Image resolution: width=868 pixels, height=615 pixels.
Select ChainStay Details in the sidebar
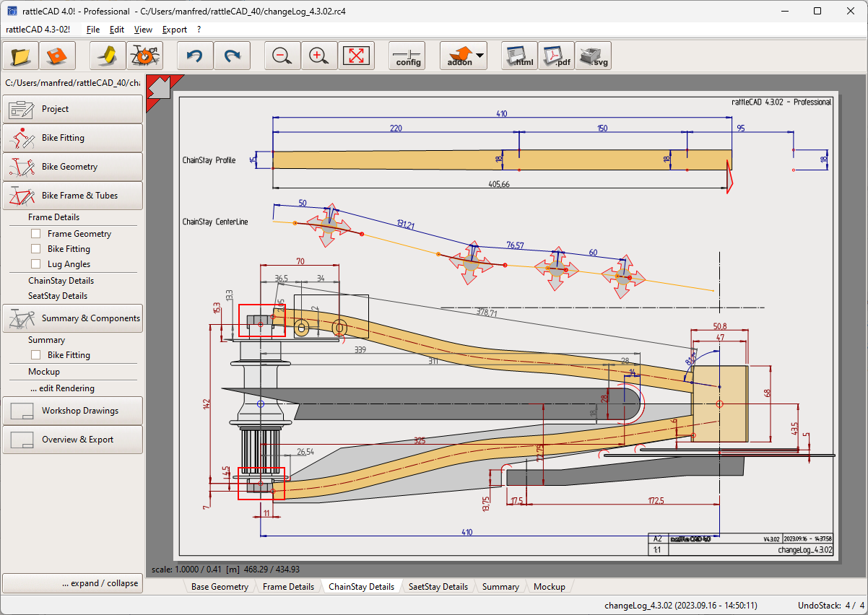61,281
